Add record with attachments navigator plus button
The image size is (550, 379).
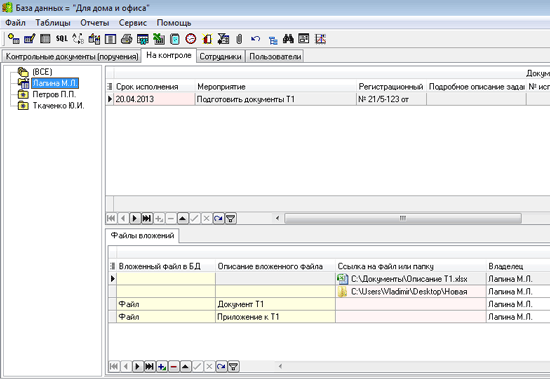pos(162,367)
